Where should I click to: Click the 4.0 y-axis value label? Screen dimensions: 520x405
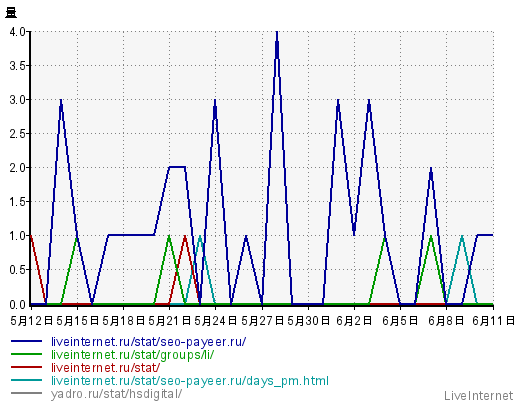(17, 32)
